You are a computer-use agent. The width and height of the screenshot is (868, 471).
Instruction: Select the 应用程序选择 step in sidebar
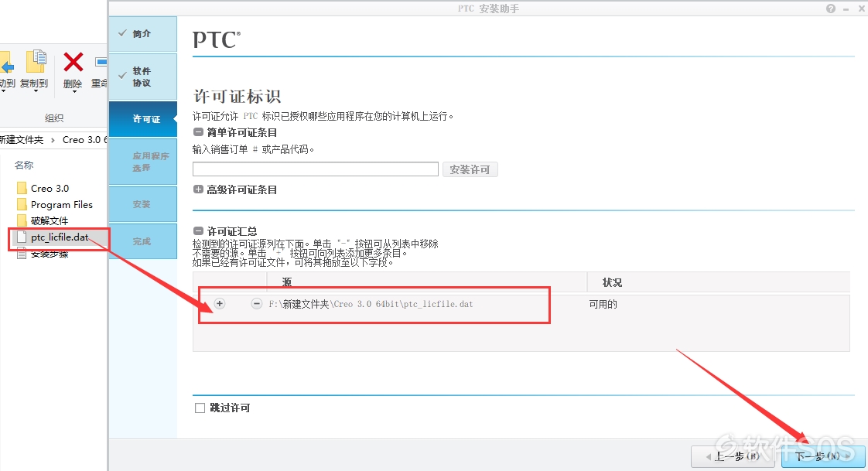(x=143, y=161)
